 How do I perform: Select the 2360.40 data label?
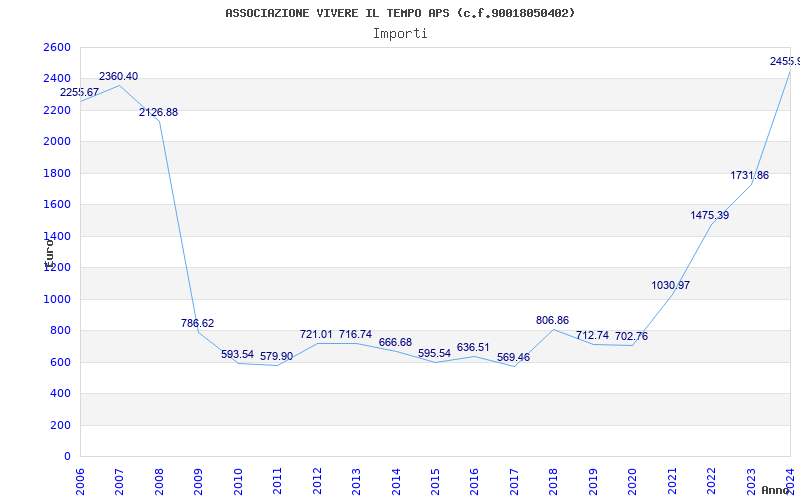pos(118,77)
